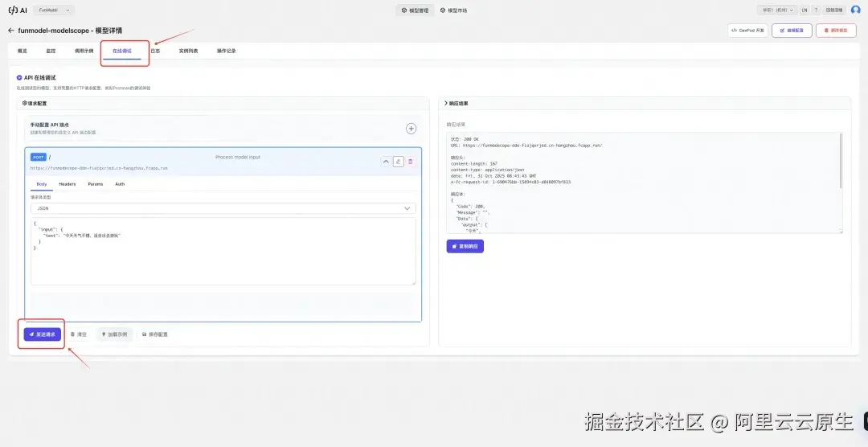Click the 回到旧版 button
868x447 pixels.
point(834,10)
